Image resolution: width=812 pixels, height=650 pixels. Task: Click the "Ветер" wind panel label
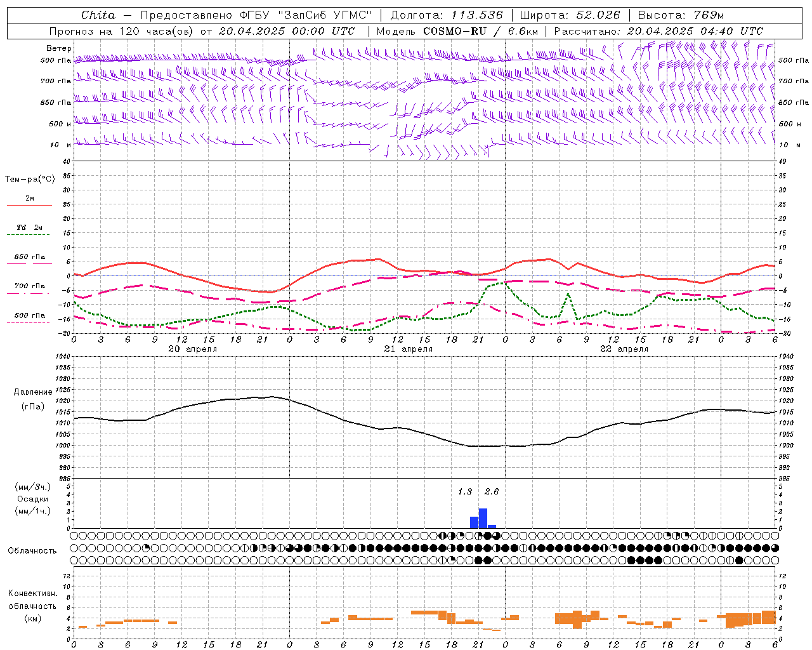click(58, 48)
